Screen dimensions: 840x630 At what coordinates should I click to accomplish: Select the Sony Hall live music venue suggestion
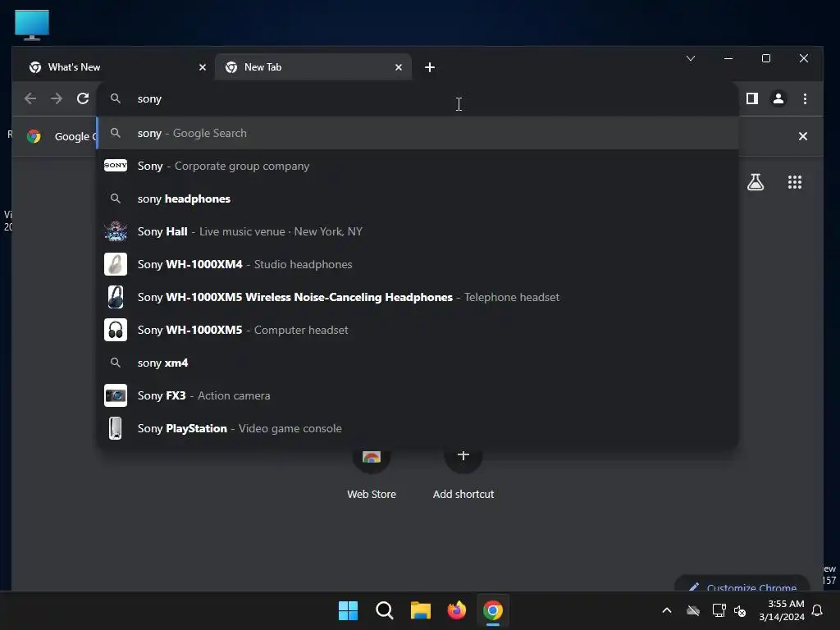click(418, 231)
